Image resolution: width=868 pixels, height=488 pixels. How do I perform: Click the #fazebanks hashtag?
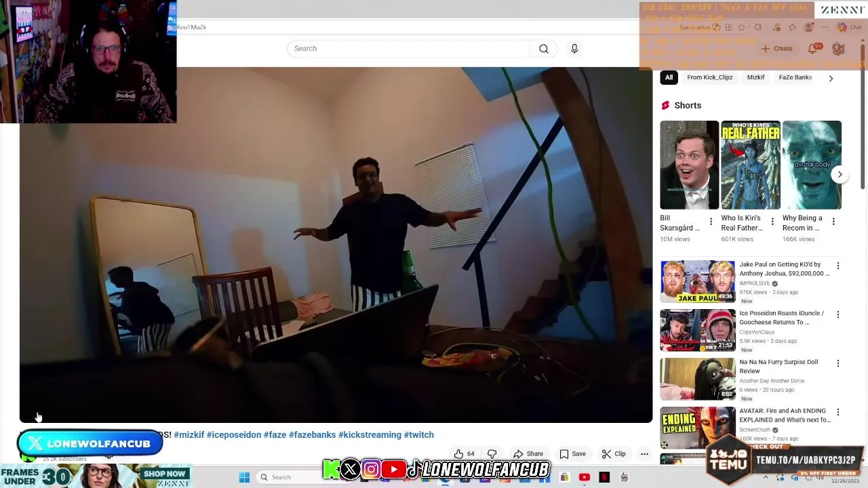point(312,435)
